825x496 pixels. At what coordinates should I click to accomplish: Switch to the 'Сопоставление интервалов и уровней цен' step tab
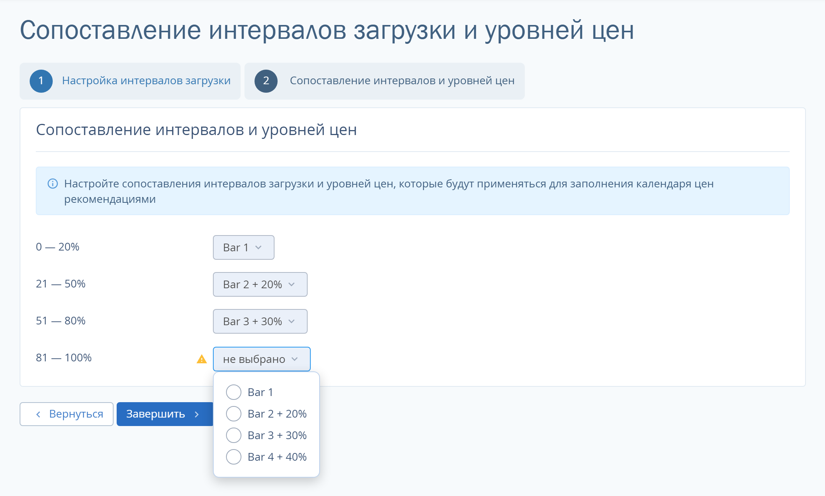click(385, 81)
